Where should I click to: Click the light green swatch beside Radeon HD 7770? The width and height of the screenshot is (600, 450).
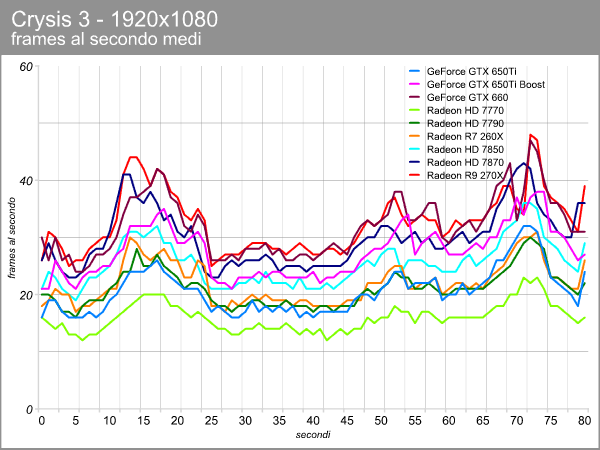(x=414, y=110)
